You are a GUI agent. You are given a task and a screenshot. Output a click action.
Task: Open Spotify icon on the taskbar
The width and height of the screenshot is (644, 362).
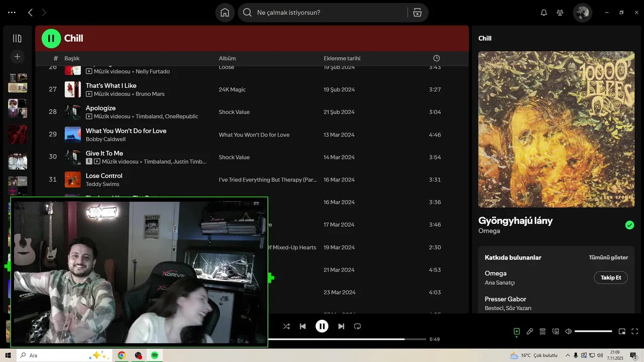pos(154,355)
